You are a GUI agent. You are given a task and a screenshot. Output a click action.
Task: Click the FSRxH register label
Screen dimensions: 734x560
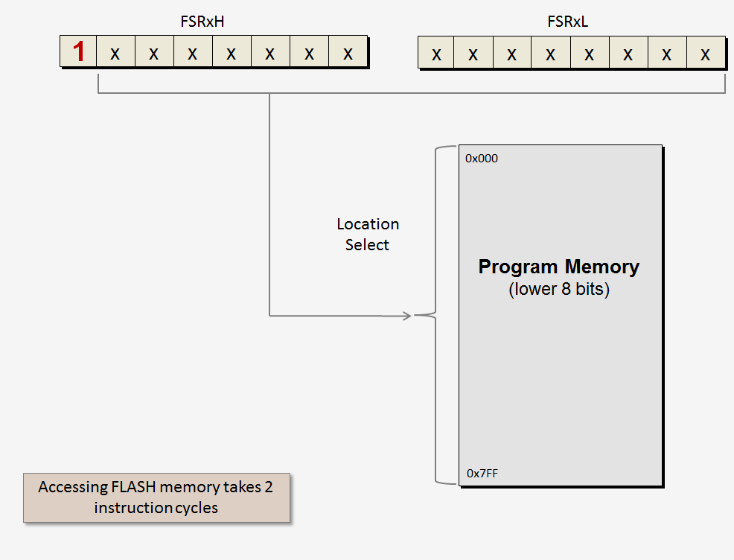[x=202, y=22]
